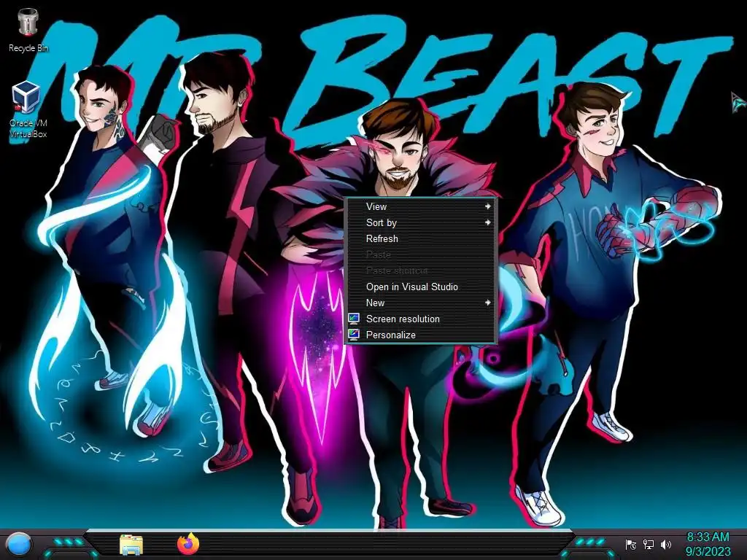Open the New submenu
The width and height of the screenshot is (747, 560).
(x=421, y=303)
